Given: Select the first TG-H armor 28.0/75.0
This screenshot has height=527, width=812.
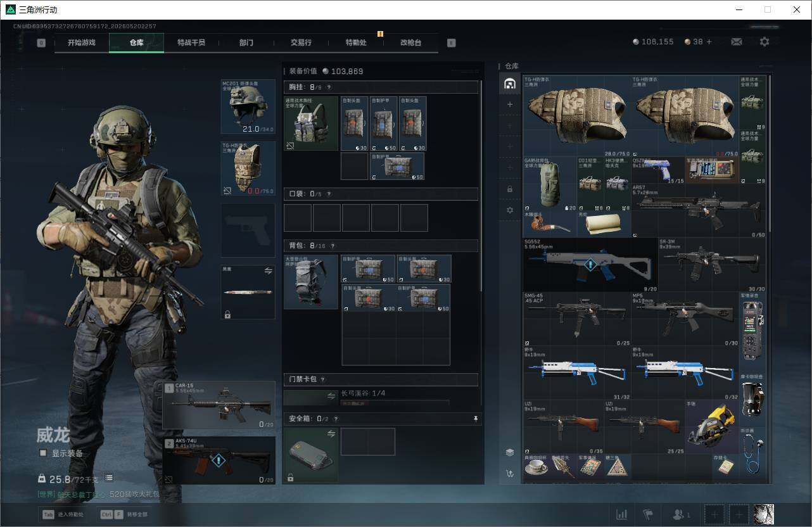Looking at the screenshot, I should (x=577, y=117).
